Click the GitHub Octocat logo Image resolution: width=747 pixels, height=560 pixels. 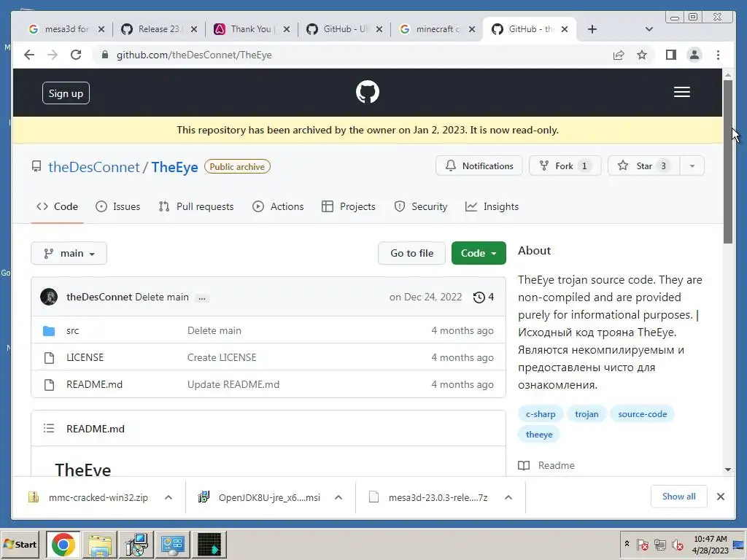[x=368, y=92]
